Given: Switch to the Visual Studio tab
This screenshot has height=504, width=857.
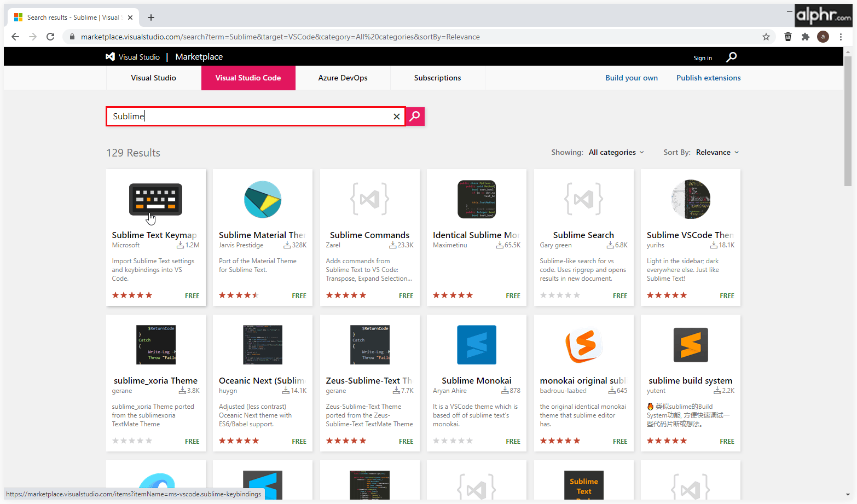Looking at the screenshot, I should pyautogui.click(x=154, y=78).
